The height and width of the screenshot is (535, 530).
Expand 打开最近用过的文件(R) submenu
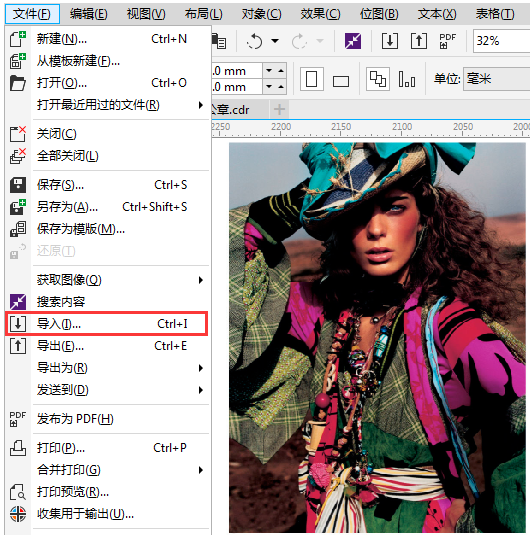(x=108, y=105)
